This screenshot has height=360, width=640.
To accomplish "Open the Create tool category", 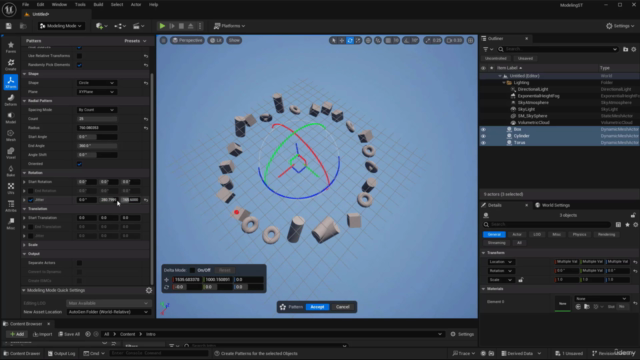I will pos(11,64).
